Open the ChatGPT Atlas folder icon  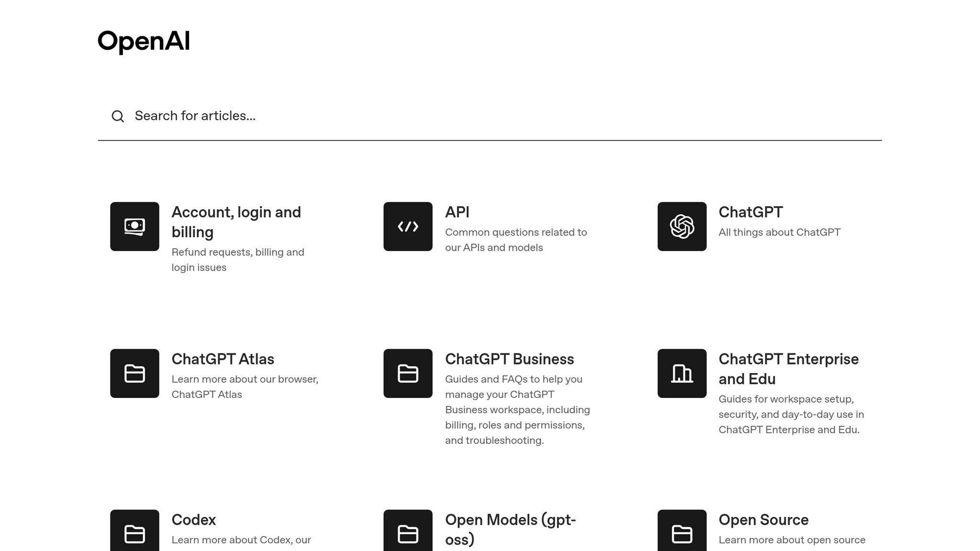[134, 373]
